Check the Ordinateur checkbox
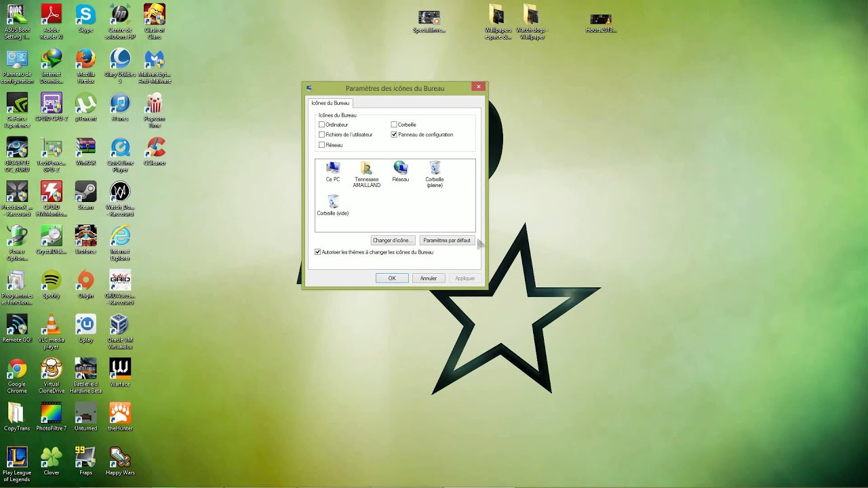The height and width of the screenshot is (488, 868). point(322,125)
